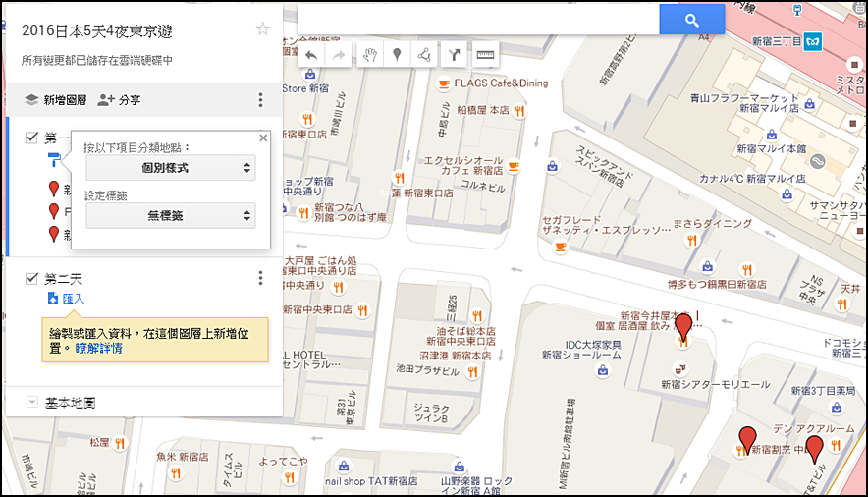Click the 瞭解詳情 learn more link

(99, 348)
